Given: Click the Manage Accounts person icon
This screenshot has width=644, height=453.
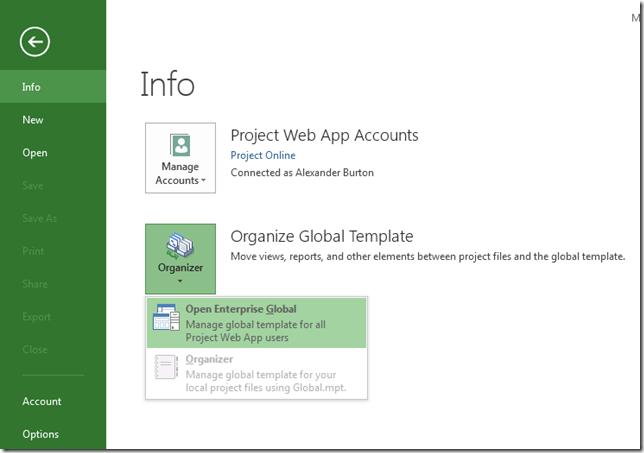Looking at the screenshot, I should point(180,145).
